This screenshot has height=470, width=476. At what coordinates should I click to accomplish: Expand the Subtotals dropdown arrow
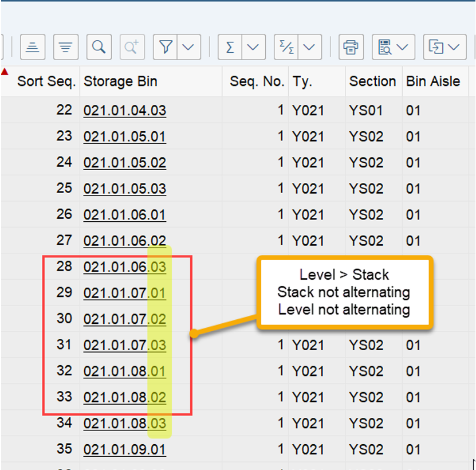[x=310, y=47]
